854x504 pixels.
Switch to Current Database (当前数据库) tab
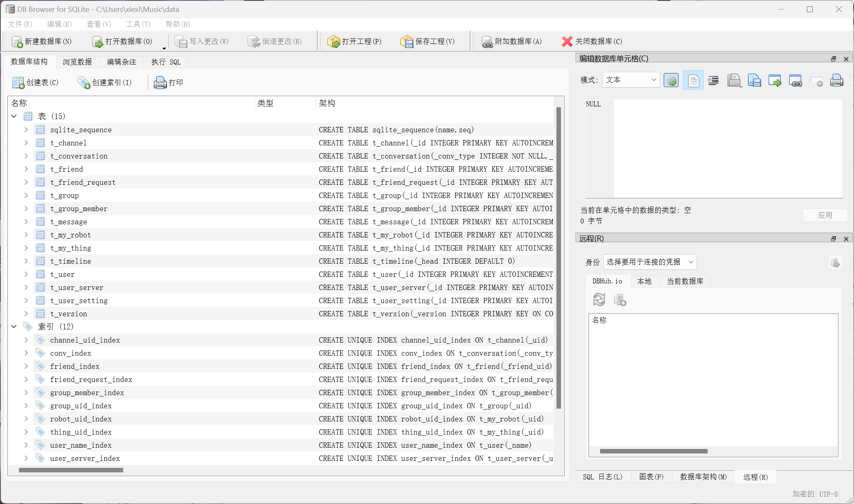[x=685, y=281]
